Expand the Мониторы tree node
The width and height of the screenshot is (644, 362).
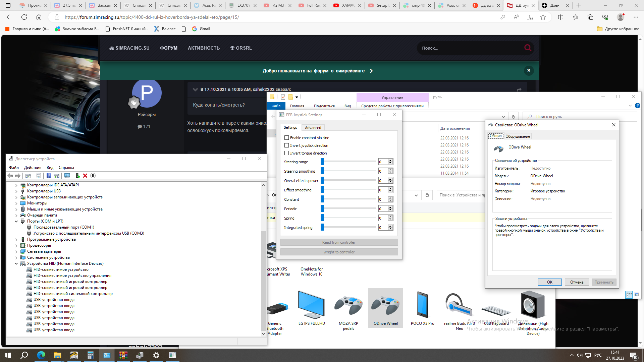(16, 203)
